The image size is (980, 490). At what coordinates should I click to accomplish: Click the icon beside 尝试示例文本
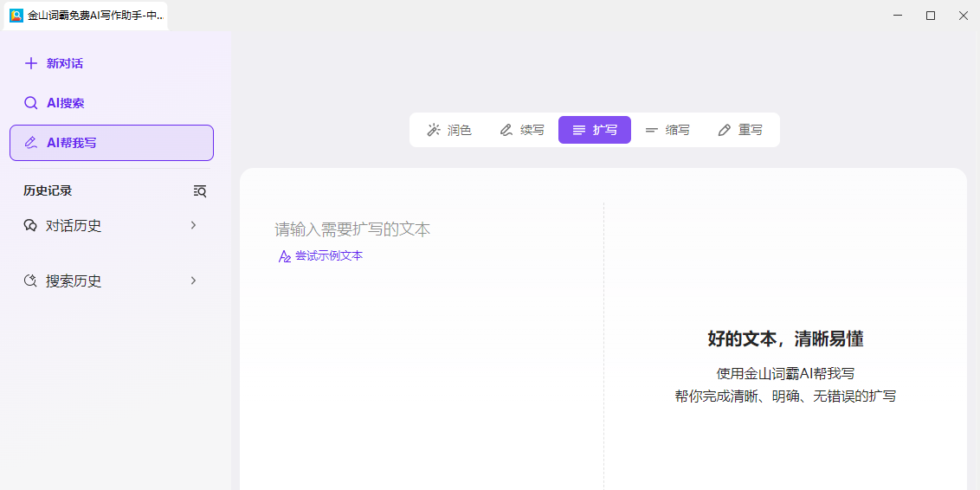pos(284,256)
